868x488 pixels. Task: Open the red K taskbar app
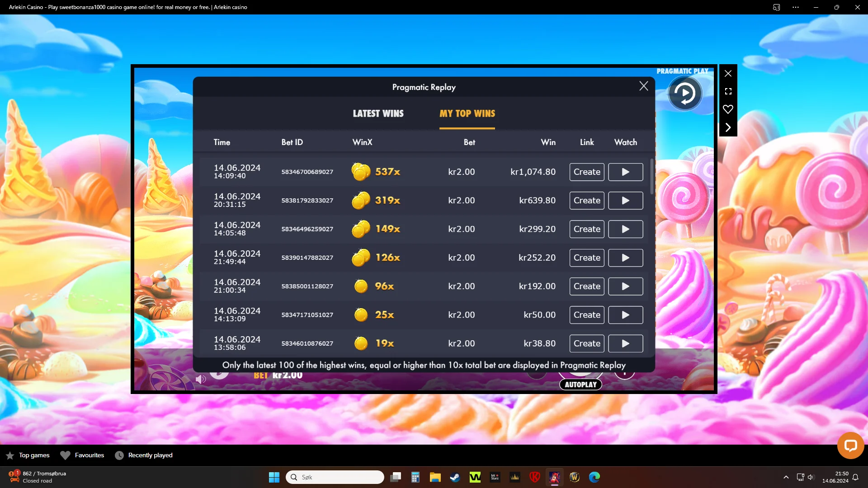tap(535, 477)
